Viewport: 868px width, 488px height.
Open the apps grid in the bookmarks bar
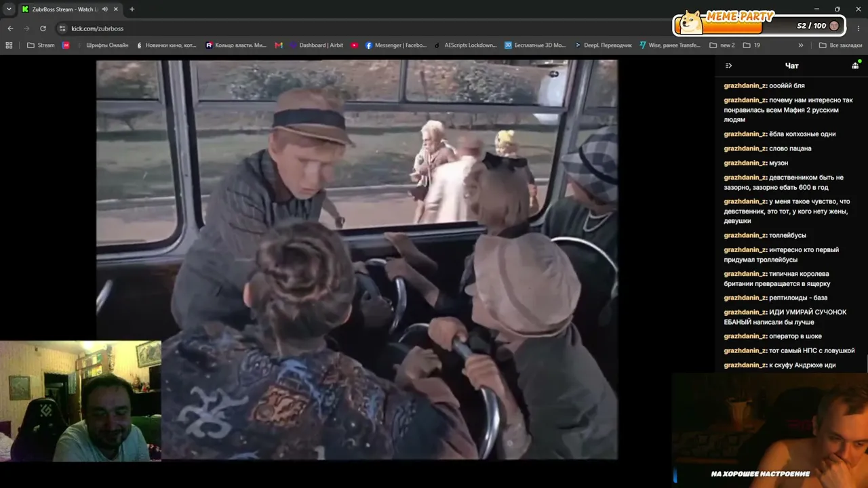[9, 45]
